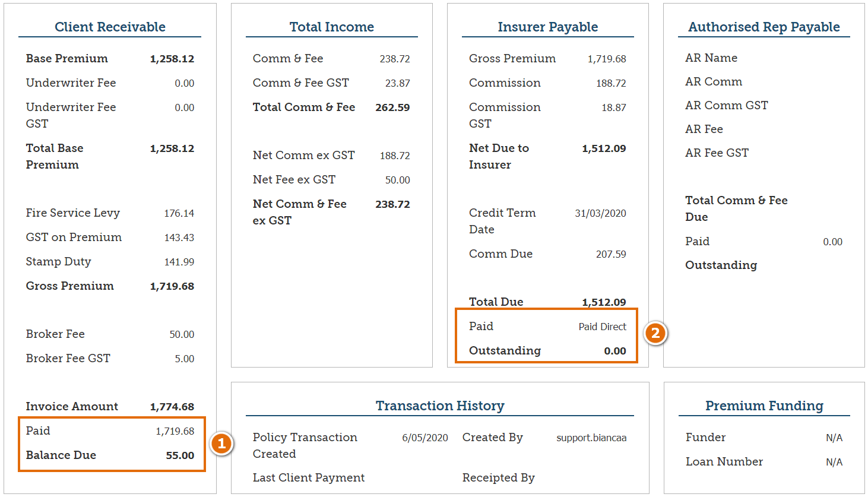This screenshot has width=868, height=497.
Task: Click the orange callout marker number 2
Action: coord(655,333)
